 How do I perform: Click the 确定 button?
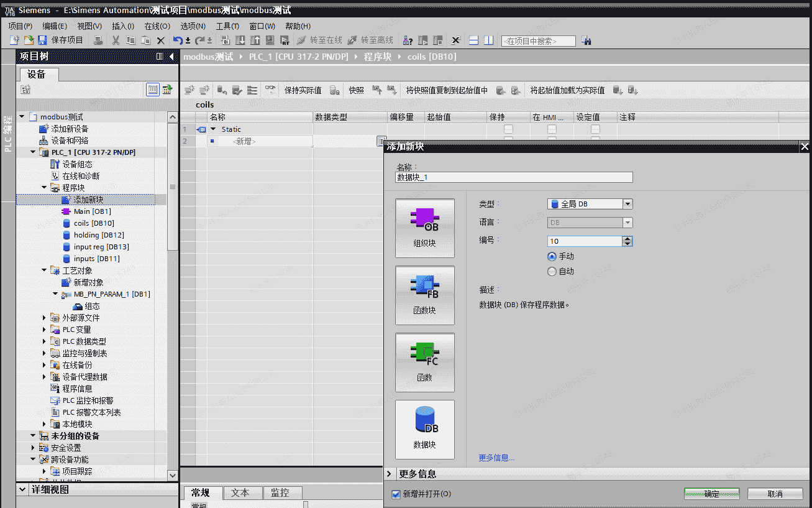[711, 494]
